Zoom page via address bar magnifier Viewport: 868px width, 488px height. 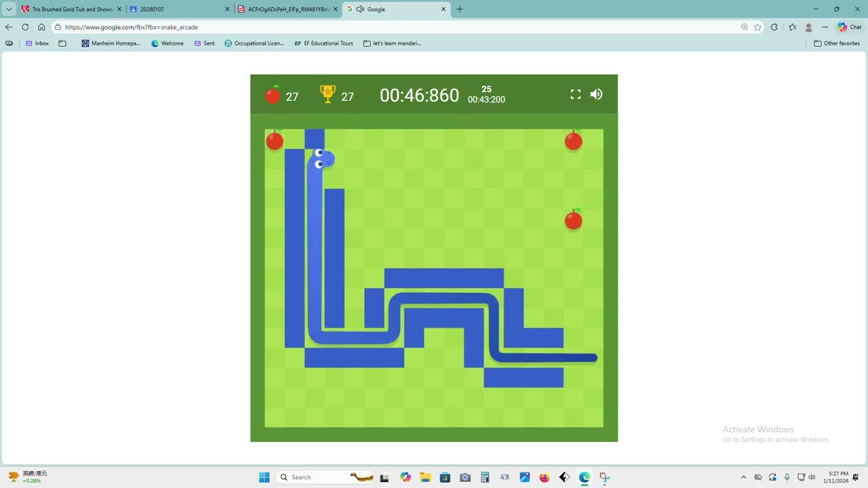(745, 27)
